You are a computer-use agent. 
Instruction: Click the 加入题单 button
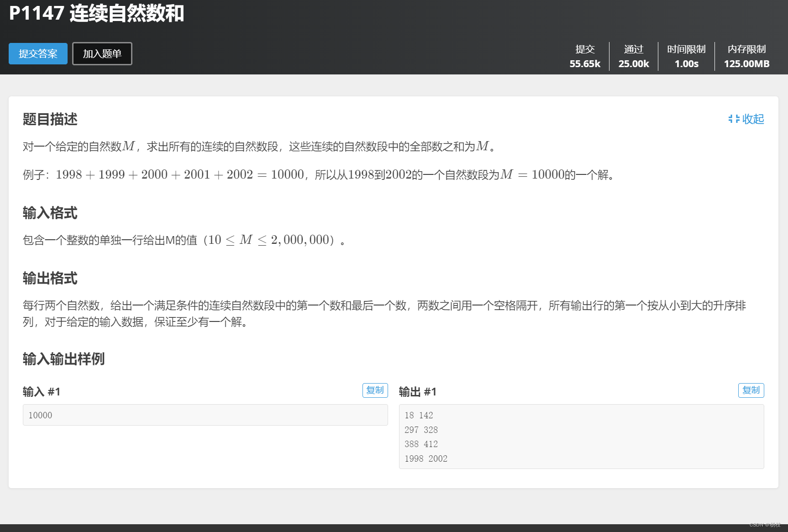(102, 53)
